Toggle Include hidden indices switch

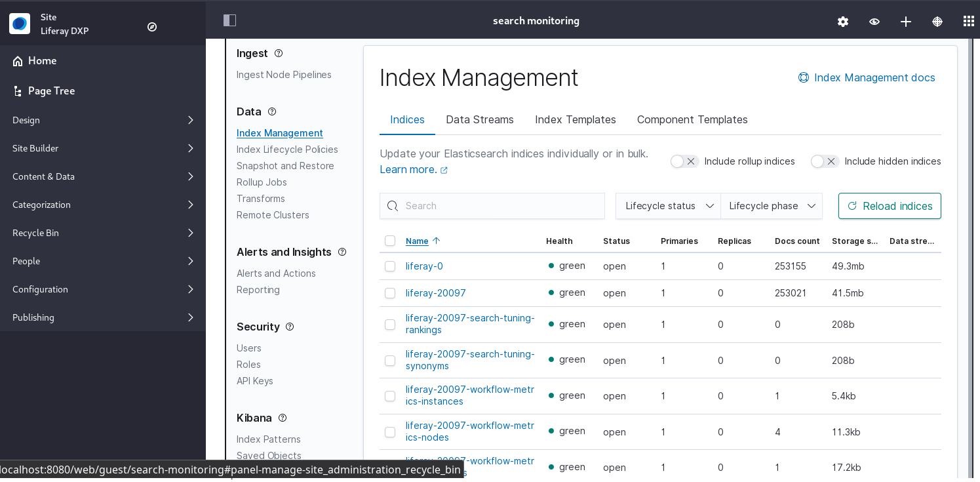pos(825,161)
